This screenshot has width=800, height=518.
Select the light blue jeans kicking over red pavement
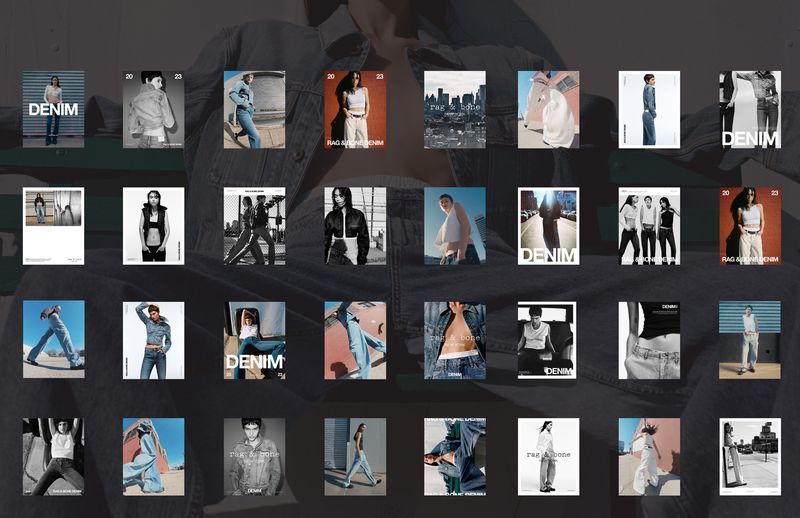tap(355, 340)
